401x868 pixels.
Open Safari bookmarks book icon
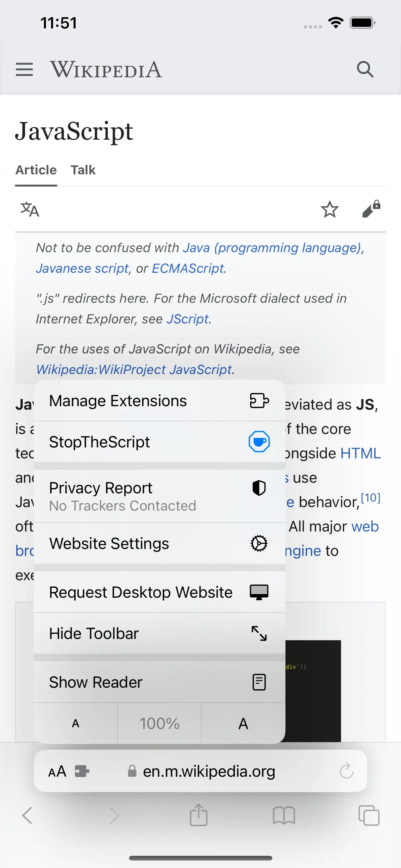click(284, 816)
